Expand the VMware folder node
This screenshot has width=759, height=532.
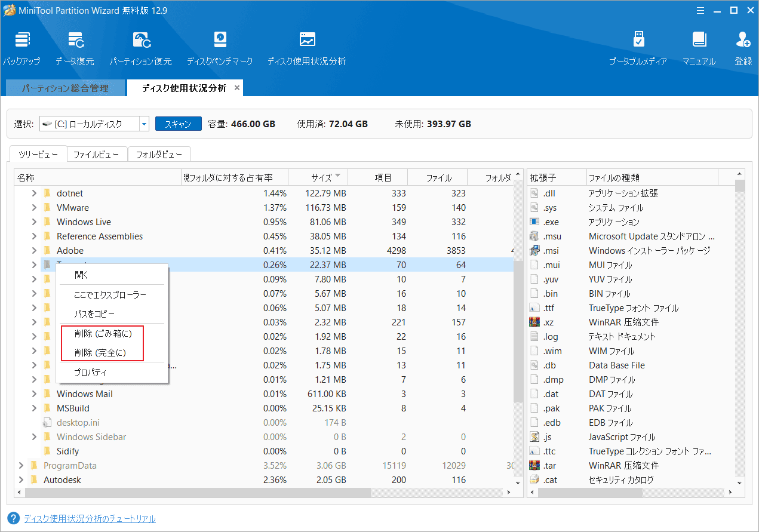tap(34, 208)
